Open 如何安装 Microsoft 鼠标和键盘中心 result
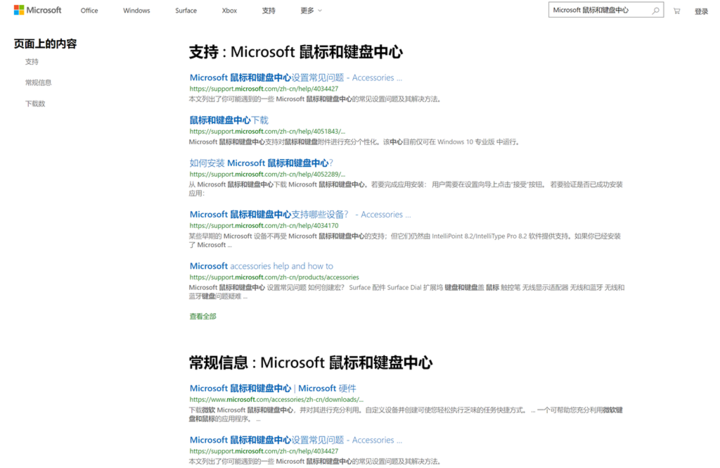 [261, 163]
